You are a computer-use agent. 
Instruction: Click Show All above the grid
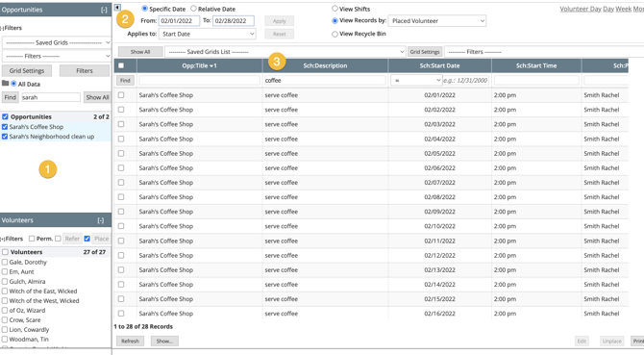(140, 52)
